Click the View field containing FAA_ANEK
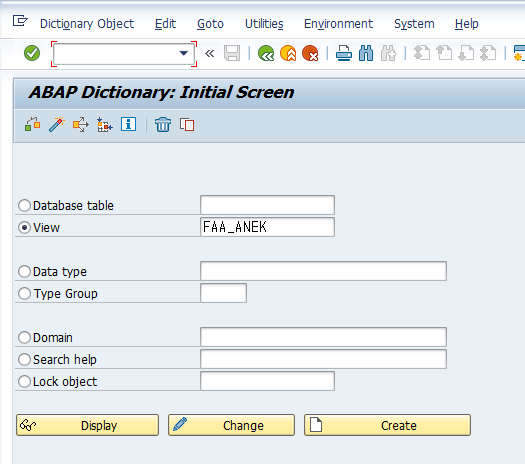This screenshot has width=525, height=464. coord(267,227)
